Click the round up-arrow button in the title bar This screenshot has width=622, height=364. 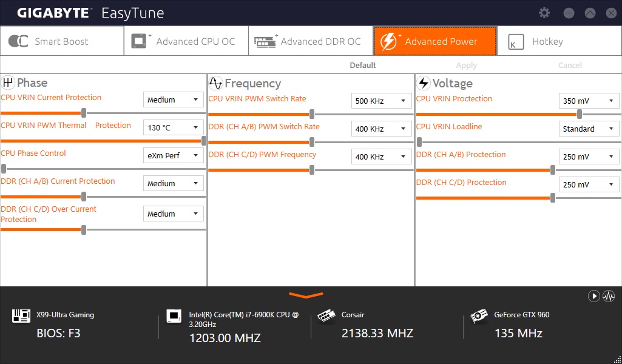[590, 13]
